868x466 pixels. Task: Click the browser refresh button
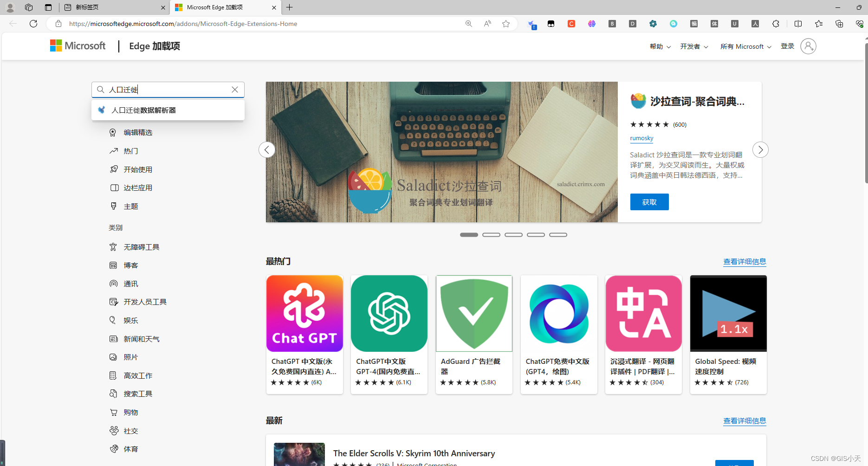tap(33, 24)
